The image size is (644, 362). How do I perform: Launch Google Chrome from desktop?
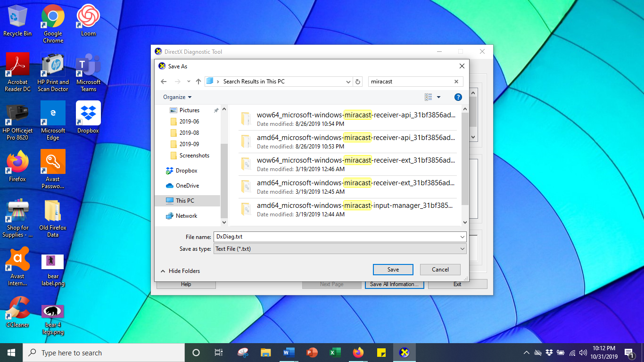[53, 24]
